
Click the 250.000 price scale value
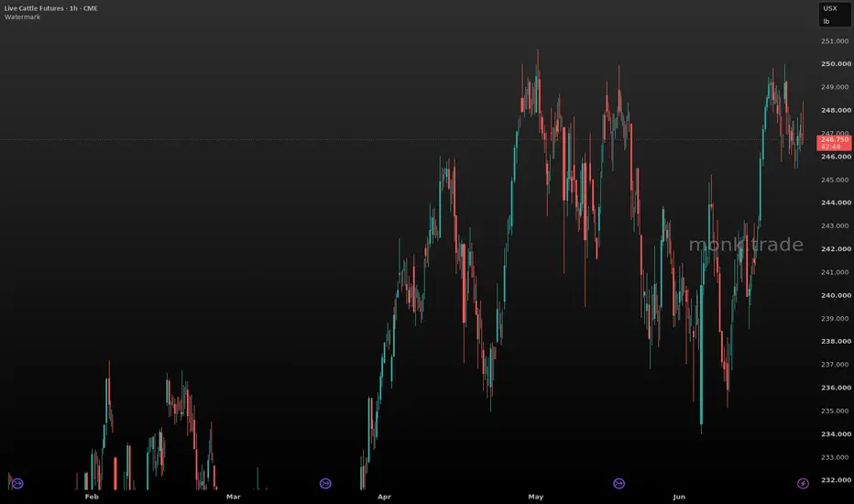pyautogui.click(x=836, y=64)
